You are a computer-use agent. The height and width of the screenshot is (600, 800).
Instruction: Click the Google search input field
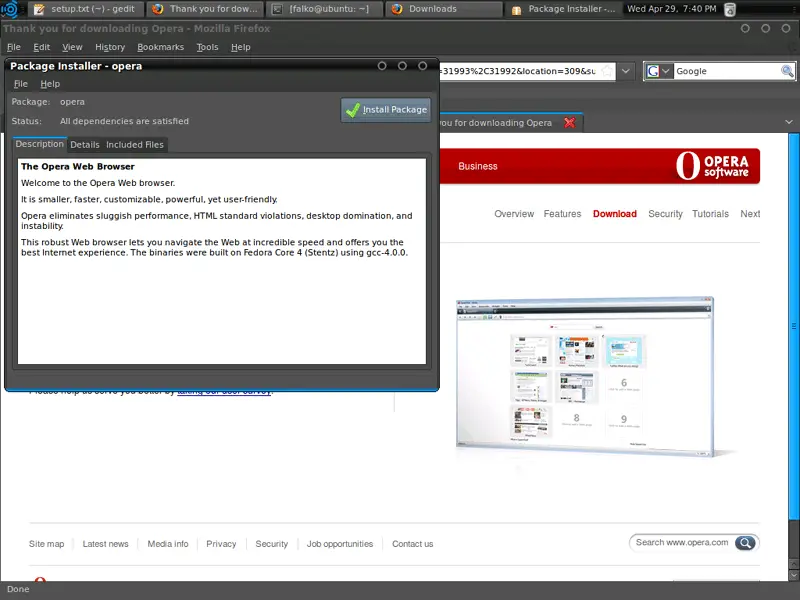727,71
